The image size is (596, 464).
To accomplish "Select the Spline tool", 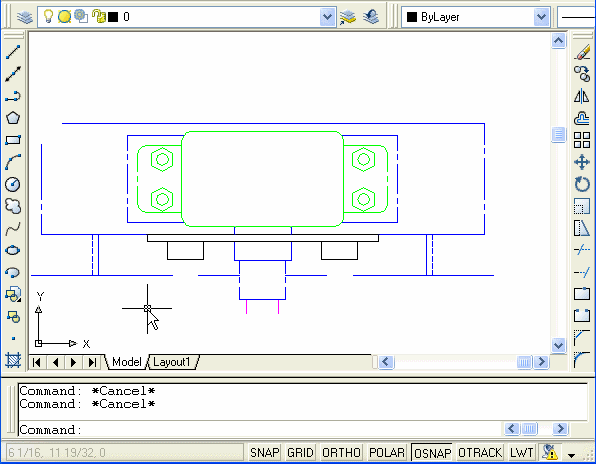I will pos(13,229).
